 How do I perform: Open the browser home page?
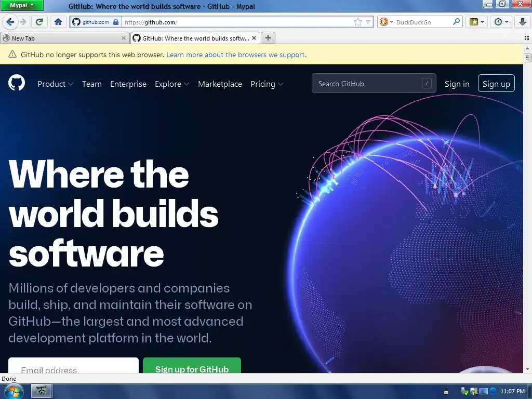pyautogui.click(x=58, y=22)
